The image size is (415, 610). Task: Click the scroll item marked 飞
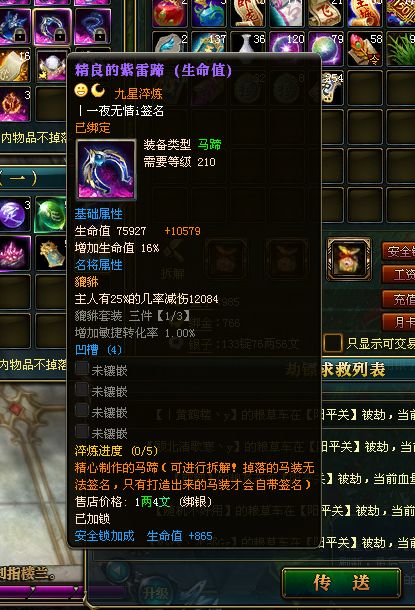[x=326, y=13]
